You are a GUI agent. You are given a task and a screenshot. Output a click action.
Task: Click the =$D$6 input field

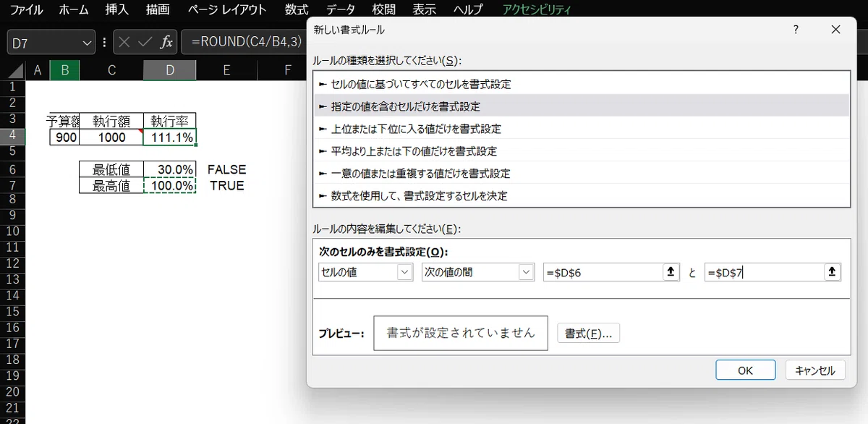(x=603, y=272)
